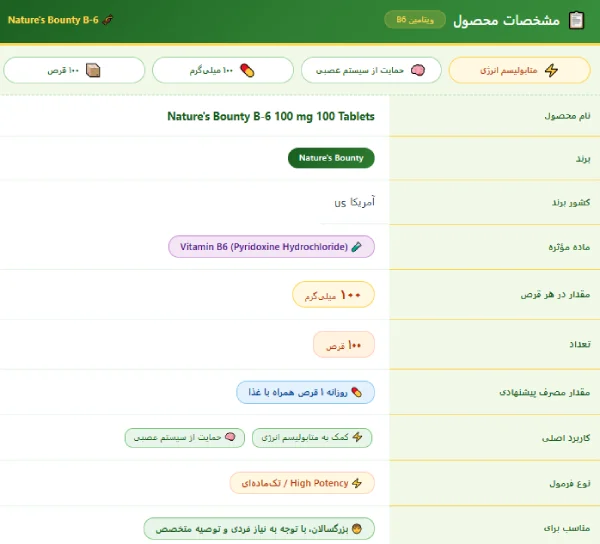Click the ویتامین B6 tag in header
Screen dimensions: 600x544
(x=415, y=20)
